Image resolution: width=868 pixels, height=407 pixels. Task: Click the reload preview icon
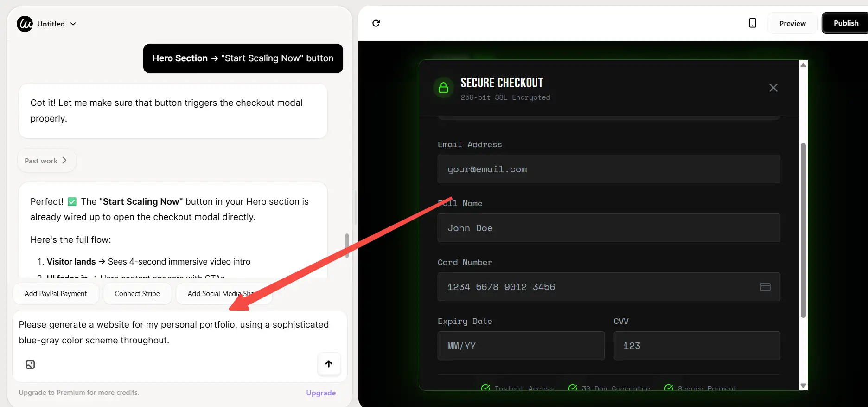click(x=376, y=23)
